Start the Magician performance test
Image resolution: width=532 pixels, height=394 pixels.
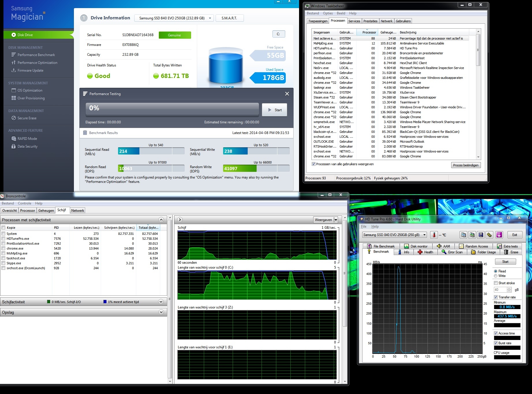(x=275, y=110)
